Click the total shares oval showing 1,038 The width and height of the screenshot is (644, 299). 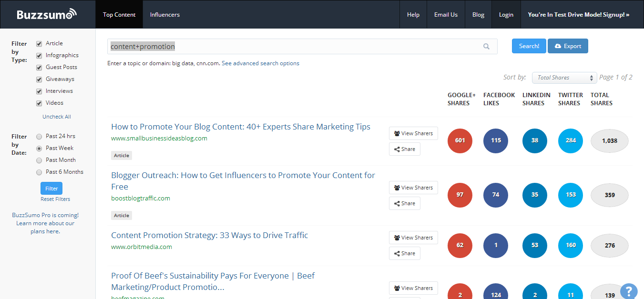pyautogui.click(x=609, y=141)
